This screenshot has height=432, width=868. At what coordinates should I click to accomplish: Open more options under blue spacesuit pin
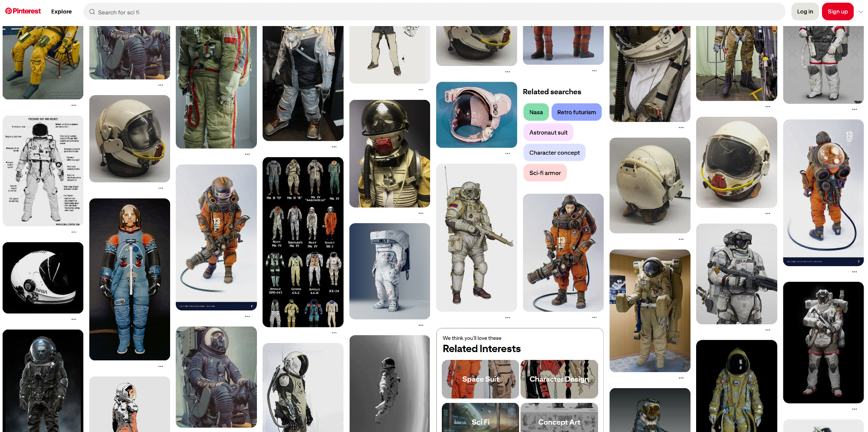point(161,366)
